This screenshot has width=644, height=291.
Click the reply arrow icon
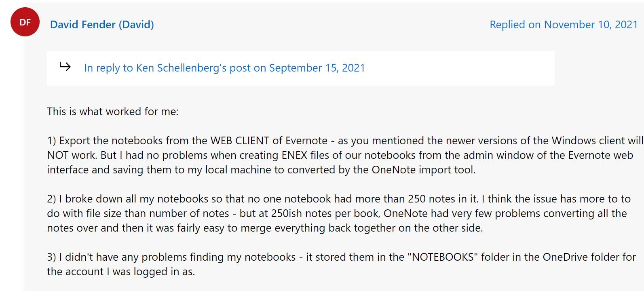coord(65,66)
